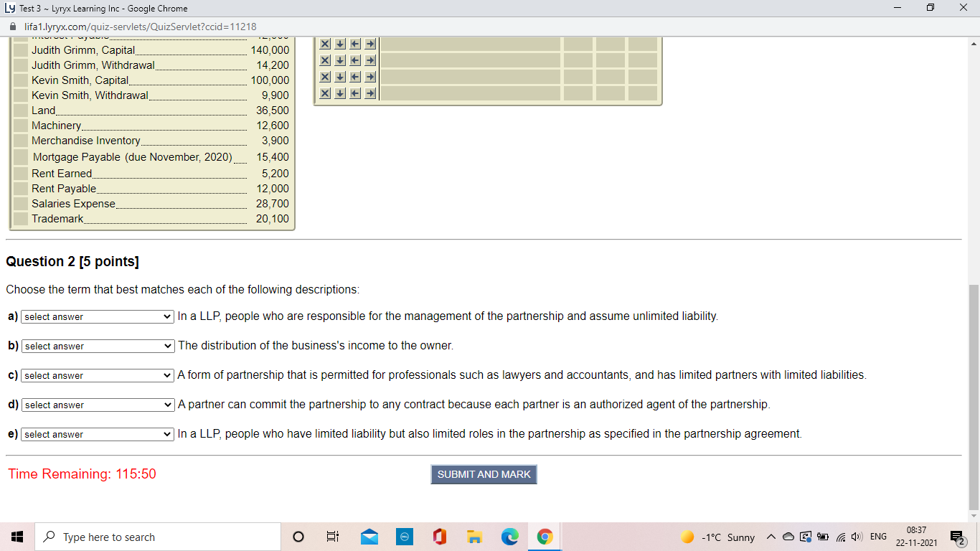Click the right-arrow indent icon in top worksheet row
This screenshot has width=980, height=551.
click(370, 44)
